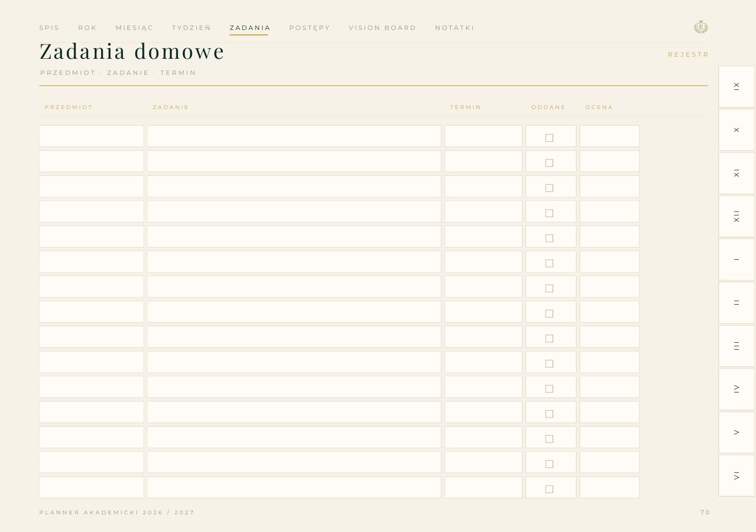Tick the ODDANE checkbox in the last row
Image resolution: width=756 pixels, height=532 pixels.
549,489
